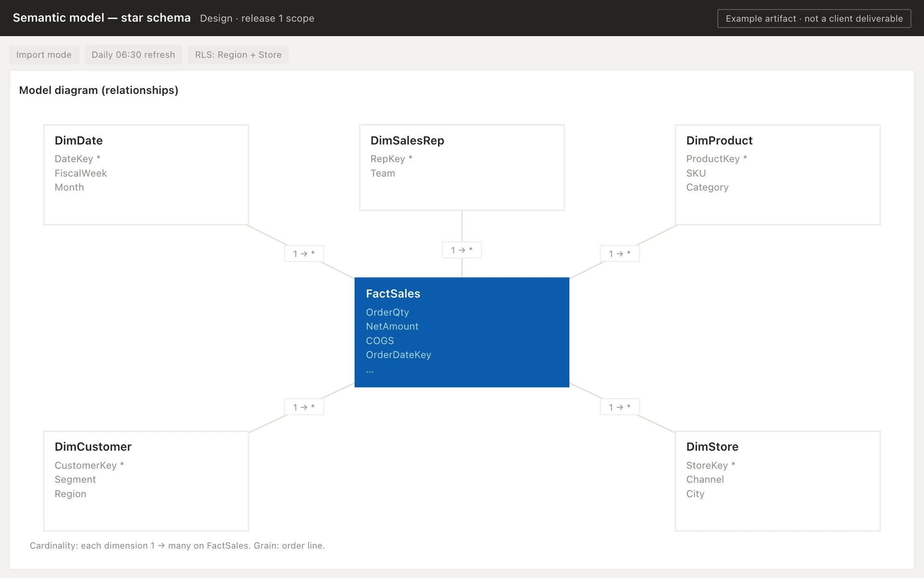The width and height of the screenshot is (924, 578).
Task: Click the City field in DimStore
Action: pos(695,494)
